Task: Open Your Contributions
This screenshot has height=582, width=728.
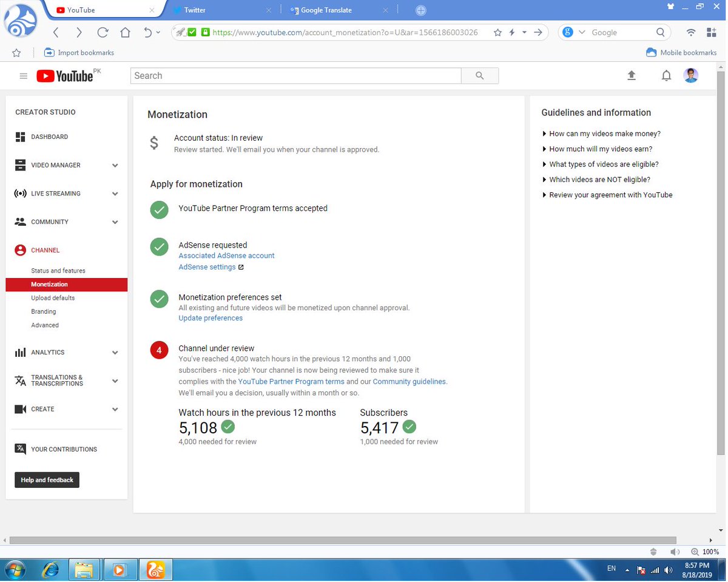Action: click(64, 450)
